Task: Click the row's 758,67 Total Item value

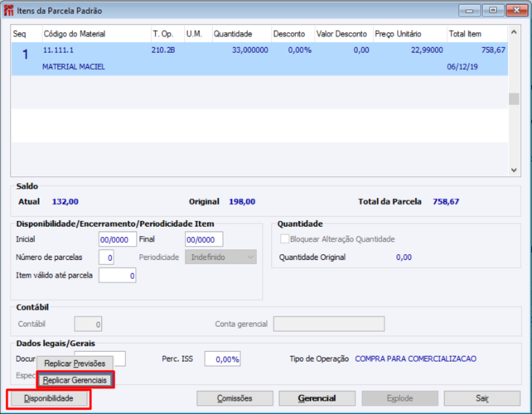Action: point(493,51)
